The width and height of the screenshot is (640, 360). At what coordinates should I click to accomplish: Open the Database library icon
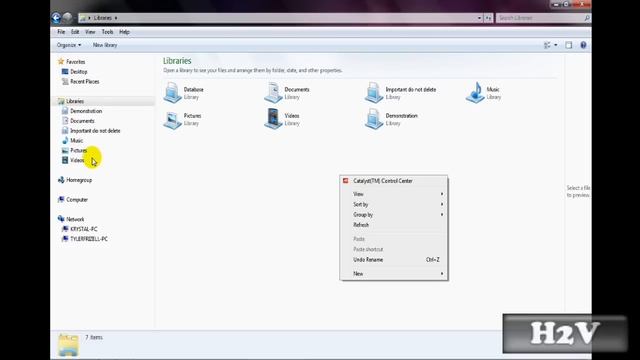(x=172, y=92)
